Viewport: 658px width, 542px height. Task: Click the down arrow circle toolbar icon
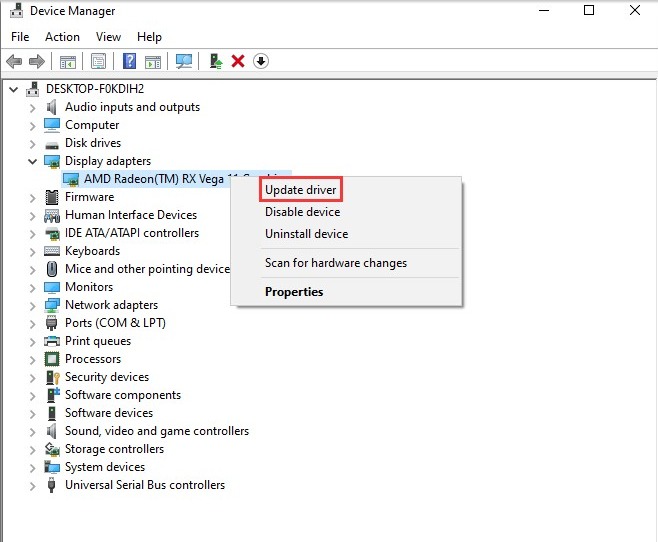tap(261, 62)
